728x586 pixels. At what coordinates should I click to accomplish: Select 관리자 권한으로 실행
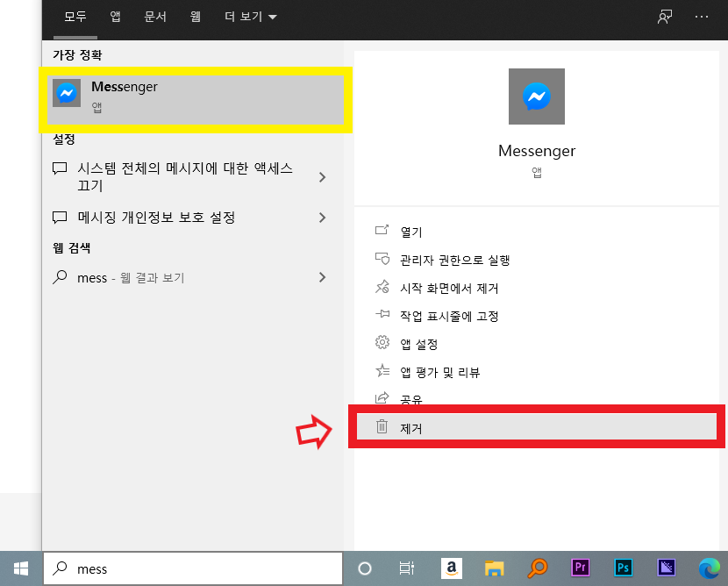(455, 260)
